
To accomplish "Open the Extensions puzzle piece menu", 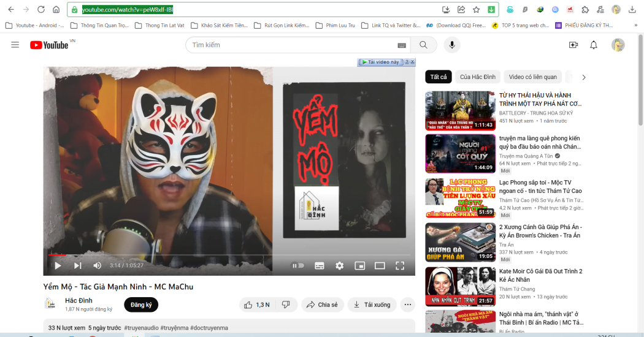I will click(x=585, y=9).
